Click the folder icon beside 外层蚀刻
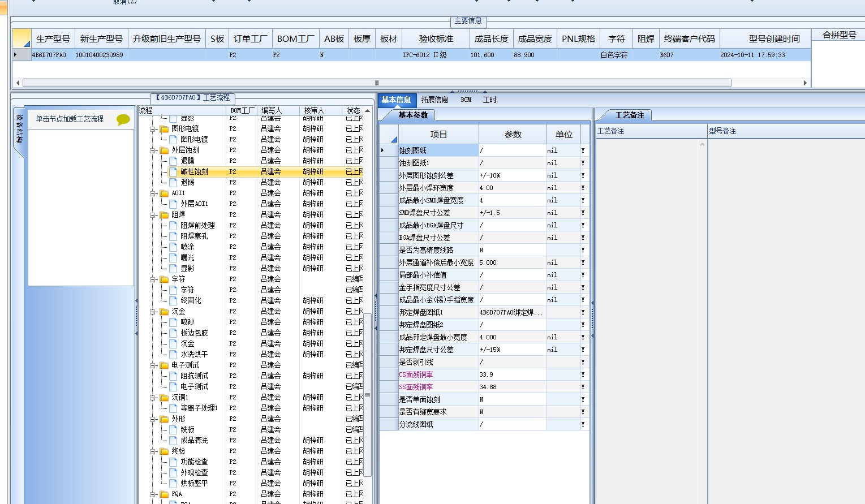 coord(165,150)
